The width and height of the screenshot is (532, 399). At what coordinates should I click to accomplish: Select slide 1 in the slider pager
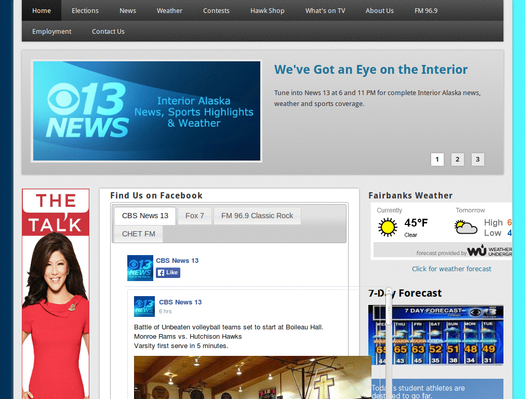tap(437, 159)
